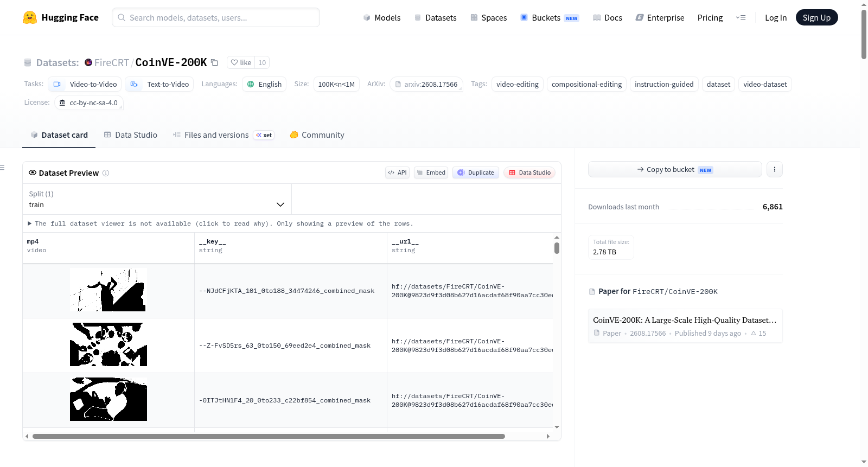Select the instruction-guided tag

click(664, 84)
